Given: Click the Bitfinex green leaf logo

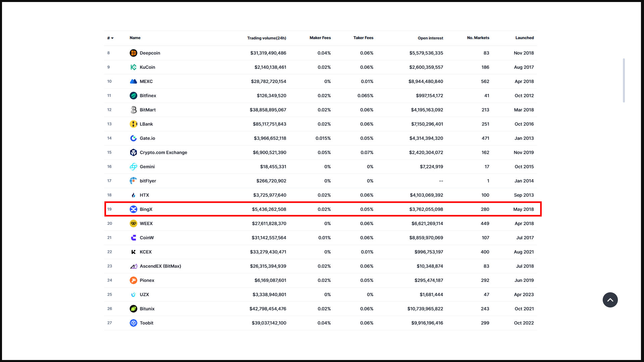Looking at the screenshot, I should pos(133,96).
